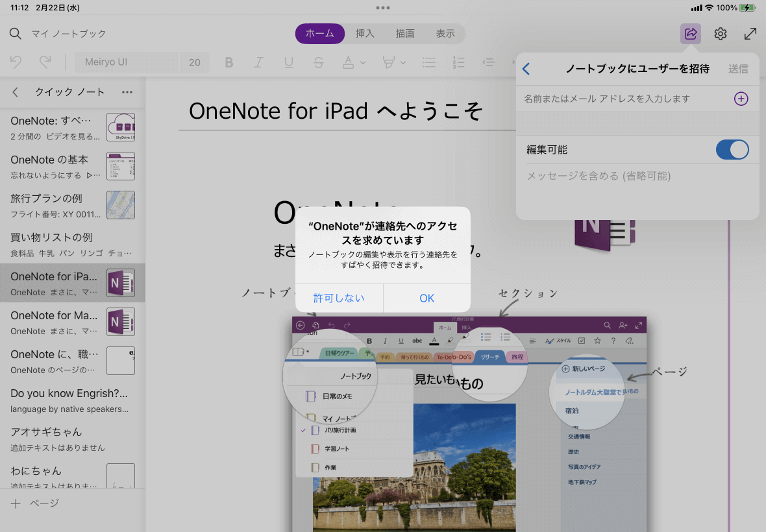Expand the highlighter color dropdown
The height and width of the screenshot is (532, 766).
coord(403,63)
